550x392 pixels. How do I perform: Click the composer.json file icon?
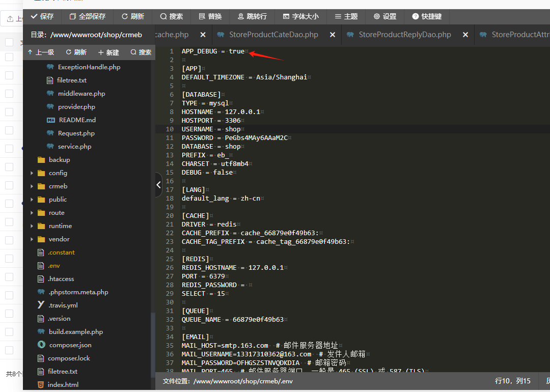[x=41, y=345]
